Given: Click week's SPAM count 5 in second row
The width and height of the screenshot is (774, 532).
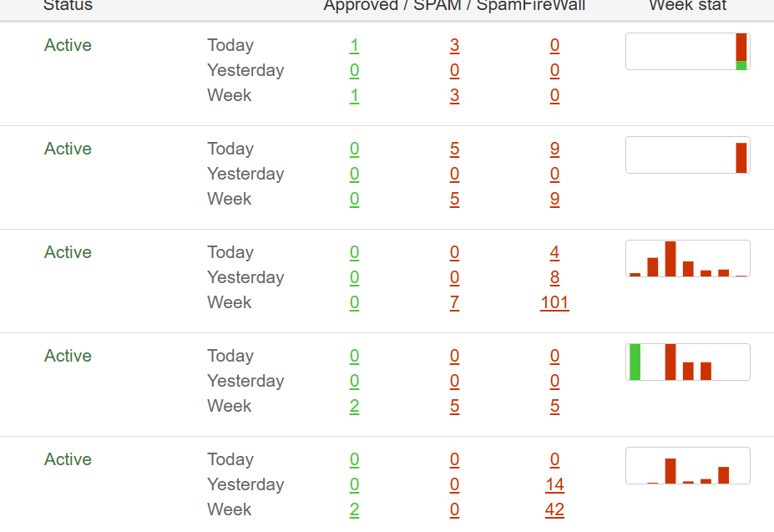Looking at the screenshot, I should pyautogui.click(x=454, y=199).
